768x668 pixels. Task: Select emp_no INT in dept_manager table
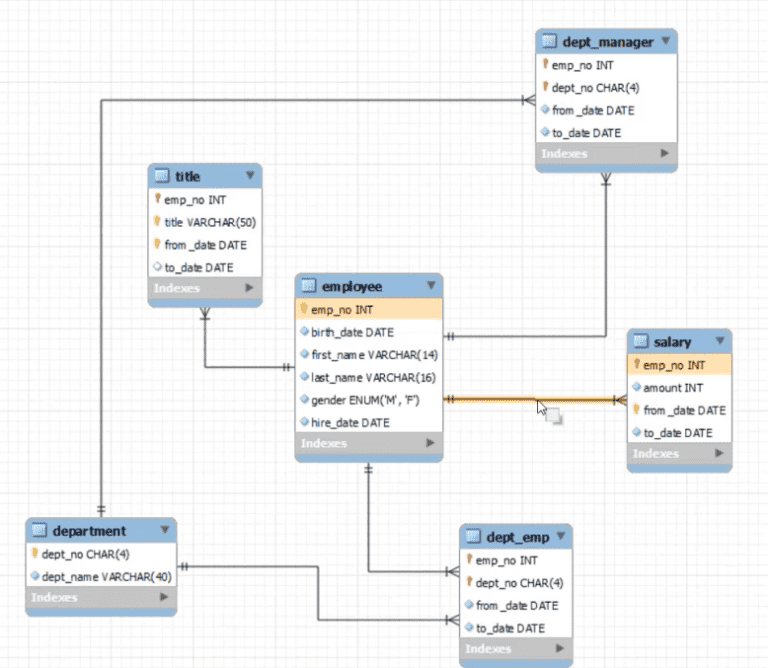[x=606, y=65]
